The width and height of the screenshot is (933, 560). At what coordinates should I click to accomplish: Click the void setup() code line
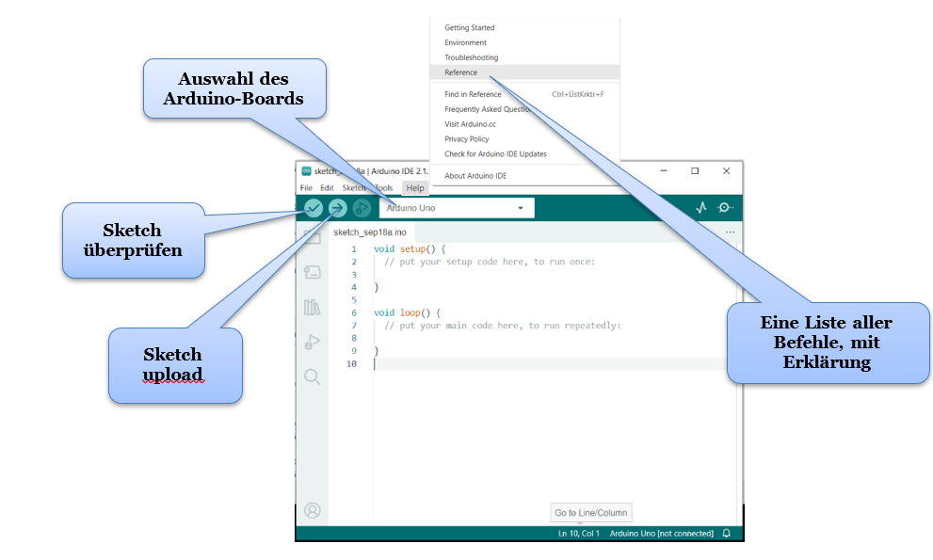[410, 248]
